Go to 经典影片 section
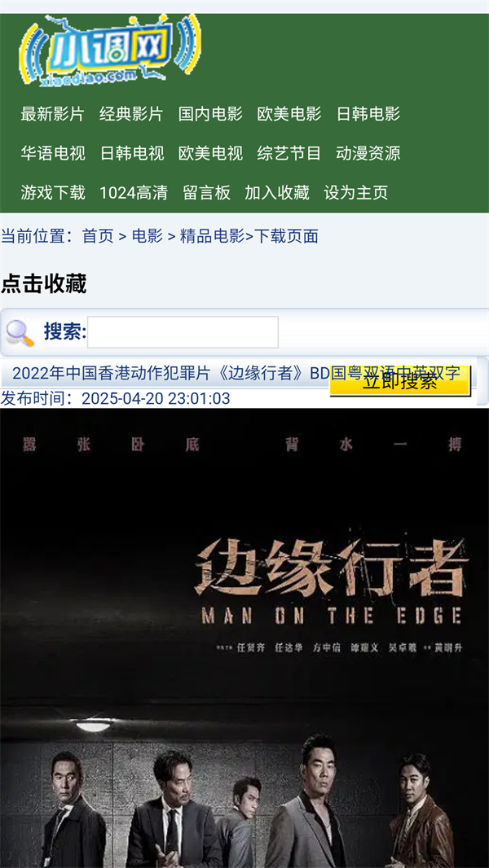 131,114
